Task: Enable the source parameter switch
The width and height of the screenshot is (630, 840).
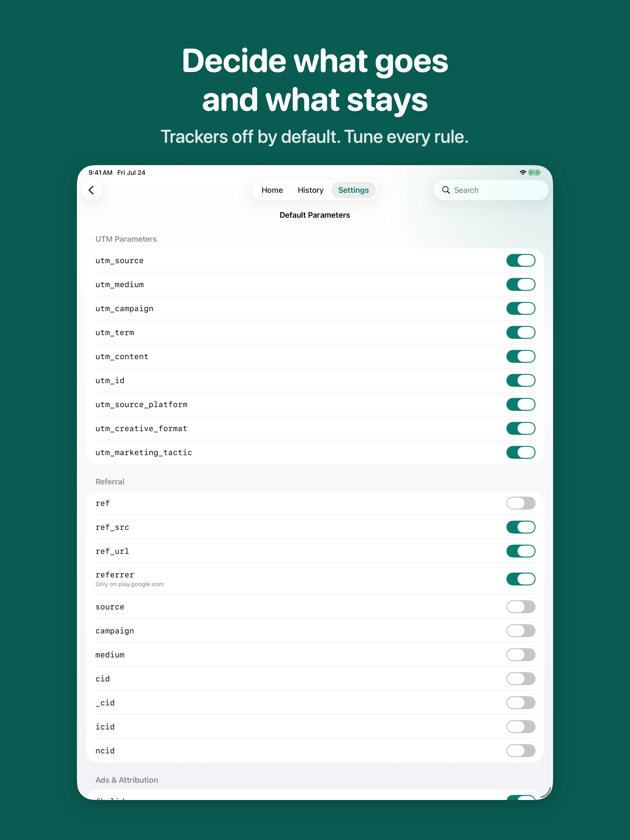Action: coord(521,607)
